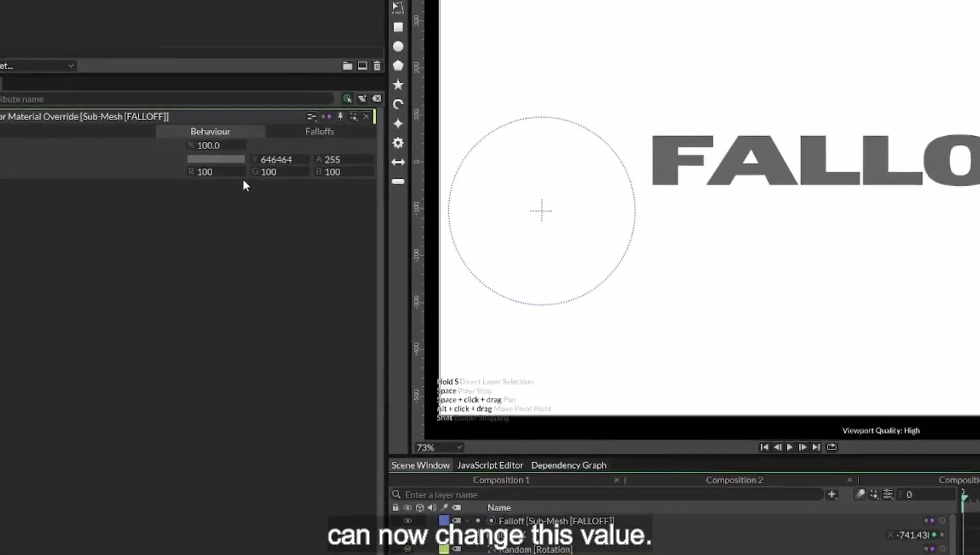Image resolution: width=980 pixels, height=555 pixels.
Task: Click the add layer plus button
Action: pyautogui.click(x=831, y=494)
